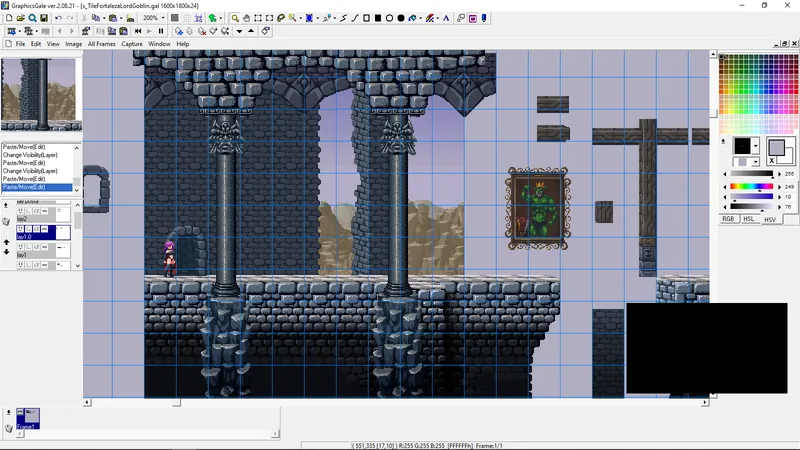Click the add layer icon with blue plus
The width and height of the screenshot is (800, 450).
point(179,31)
